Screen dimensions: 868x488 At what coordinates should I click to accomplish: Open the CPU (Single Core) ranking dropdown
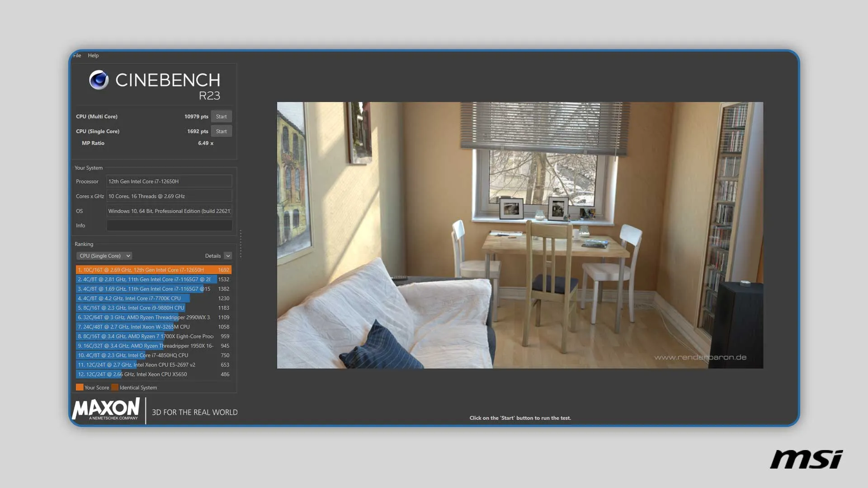(104, 256)
